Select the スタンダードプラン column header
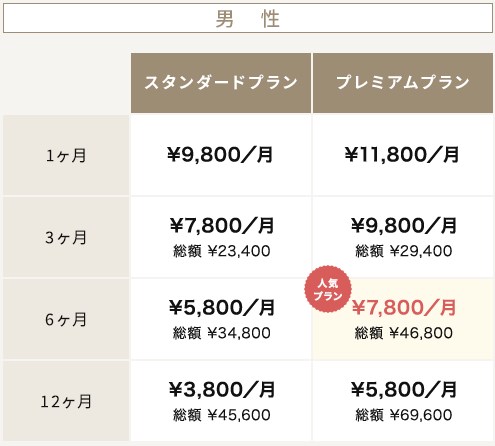 click(221, 83)
